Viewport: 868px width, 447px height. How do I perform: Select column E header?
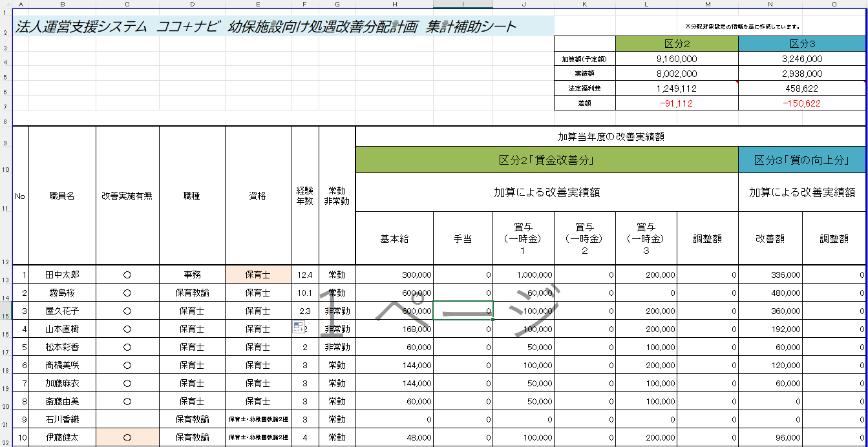click(258, 4)
